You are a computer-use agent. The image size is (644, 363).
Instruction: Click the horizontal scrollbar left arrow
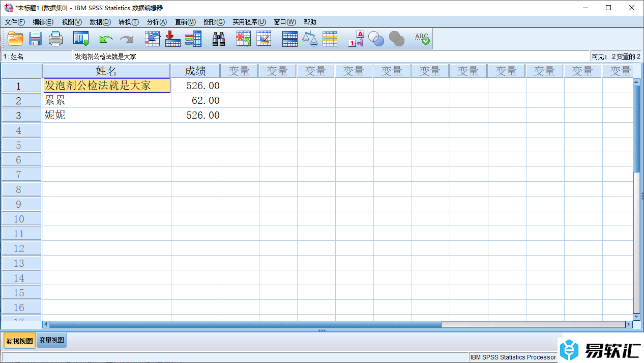click(x=46, y=324)
